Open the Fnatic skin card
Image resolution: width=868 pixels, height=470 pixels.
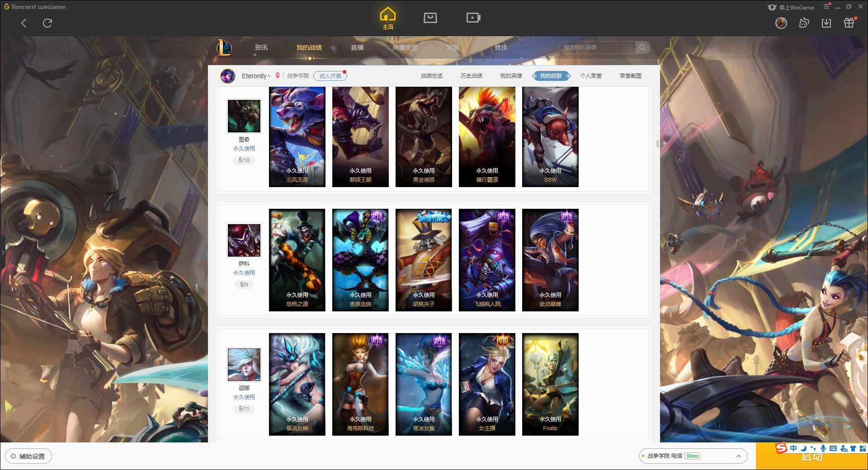click(550, 384)
